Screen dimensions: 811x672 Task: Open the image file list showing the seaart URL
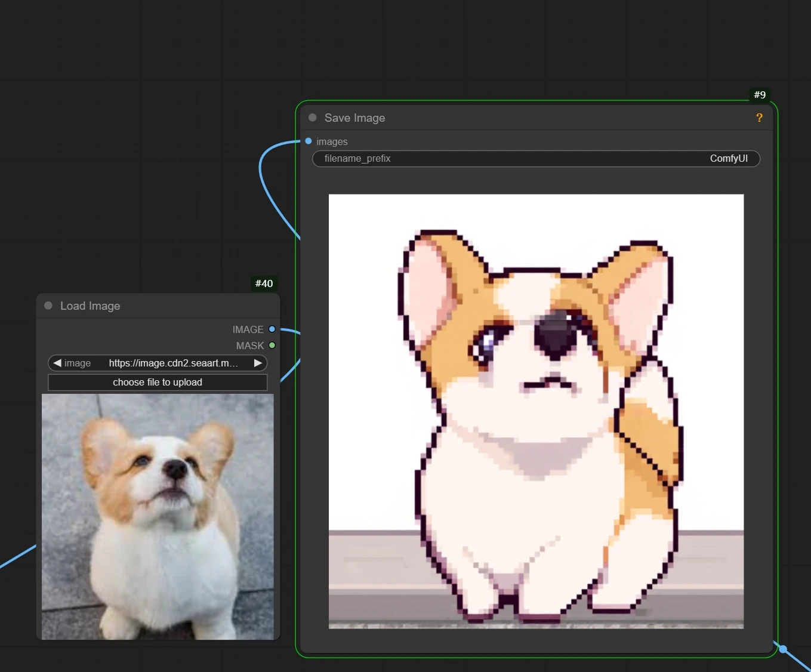click(x=172, y=363)
